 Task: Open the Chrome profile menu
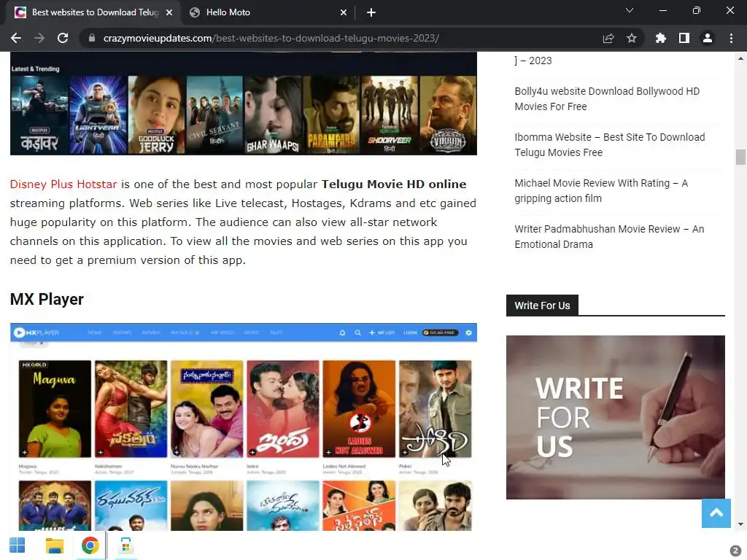pos(708,38)
